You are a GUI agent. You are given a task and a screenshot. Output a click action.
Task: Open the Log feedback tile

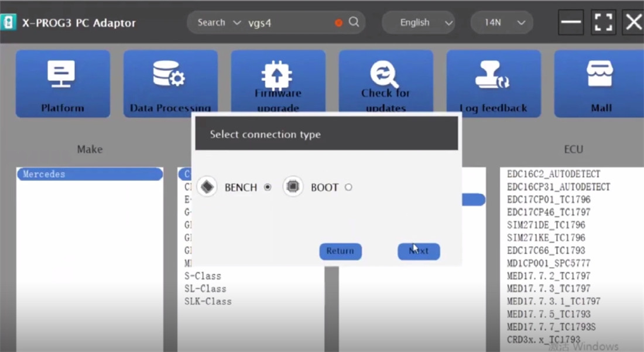click(x=494, y=84)
